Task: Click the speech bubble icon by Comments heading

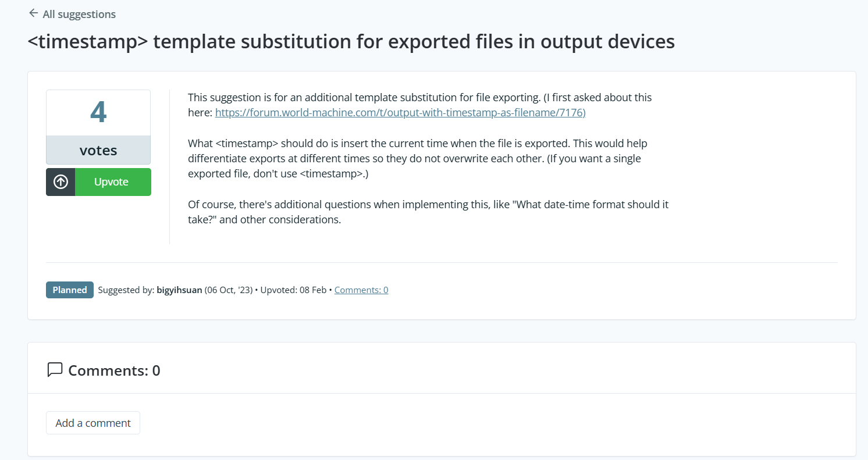Action: (55, 370)
